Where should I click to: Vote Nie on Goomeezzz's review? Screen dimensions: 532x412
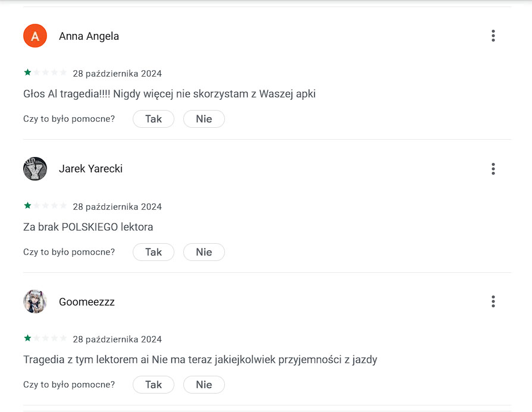point(204,385)
